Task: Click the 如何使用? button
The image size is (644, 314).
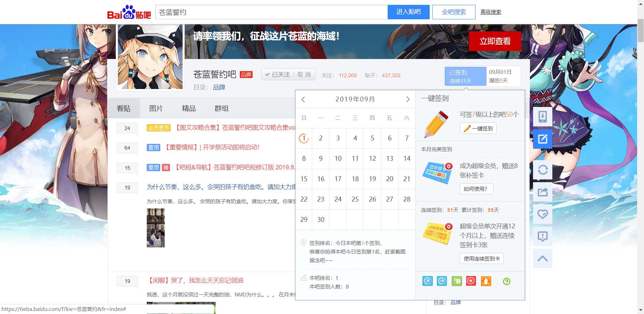Action: [477, 189]
